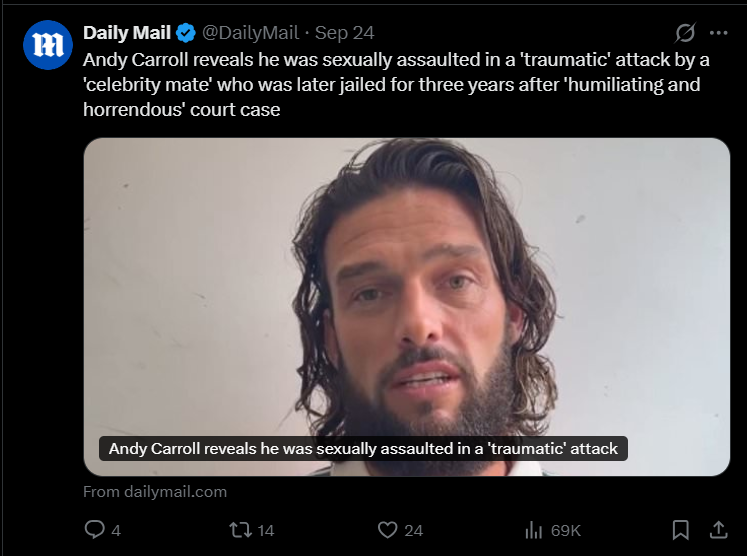Click the share upload arrow icon
The width and height of the screenshot is (747, 556).
tap(718, 530)
